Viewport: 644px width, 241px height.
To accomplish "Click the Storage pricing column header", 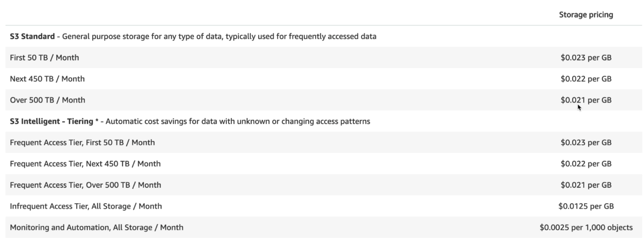I will [x=586, y=15].
